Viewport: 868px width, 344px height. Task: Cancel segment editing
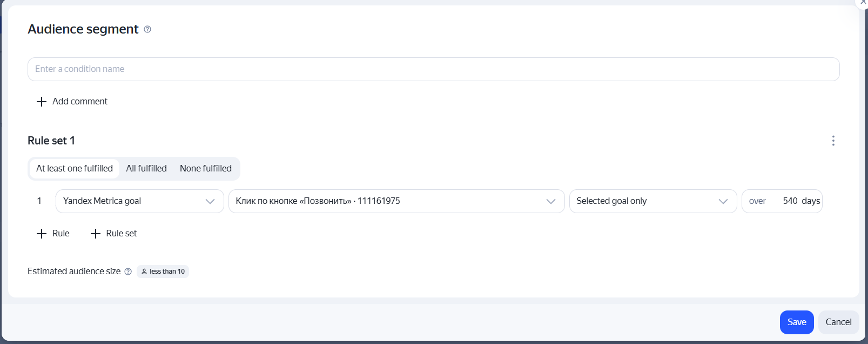pyautogui.click(x=838, y=322)
